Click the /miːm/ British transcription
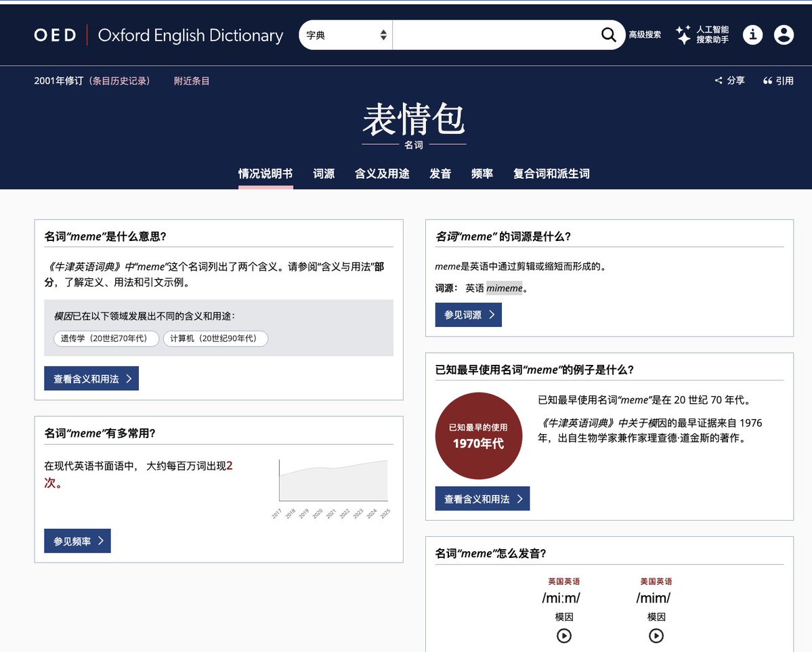 click(x=561, y=598)
